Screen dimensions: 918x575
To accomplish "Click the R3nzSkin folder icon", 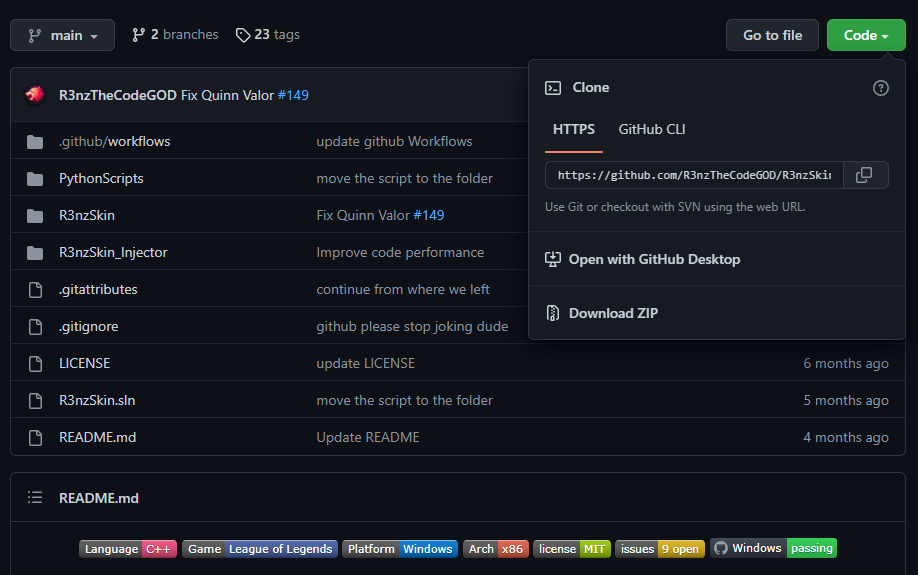I will 35,215.
